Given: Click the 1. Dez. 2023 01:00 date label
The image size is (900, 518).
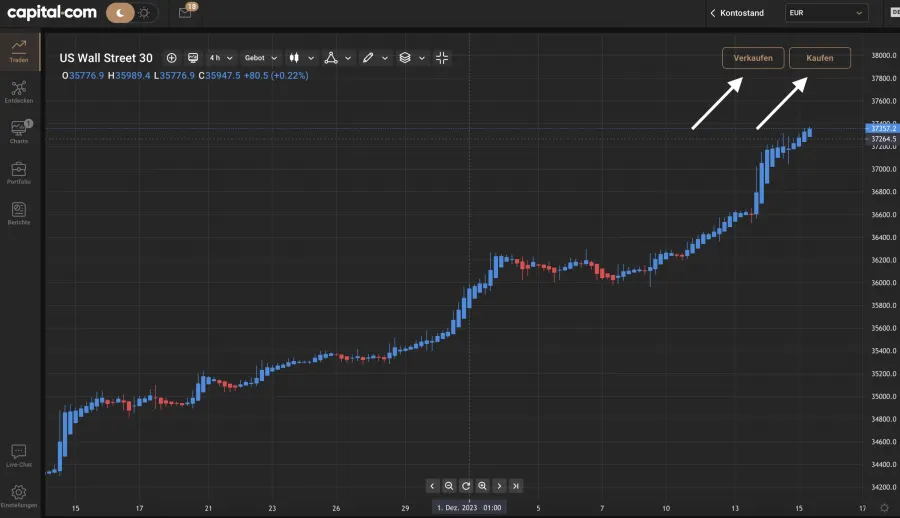Looking at the screenshot, I should [469, 508].
